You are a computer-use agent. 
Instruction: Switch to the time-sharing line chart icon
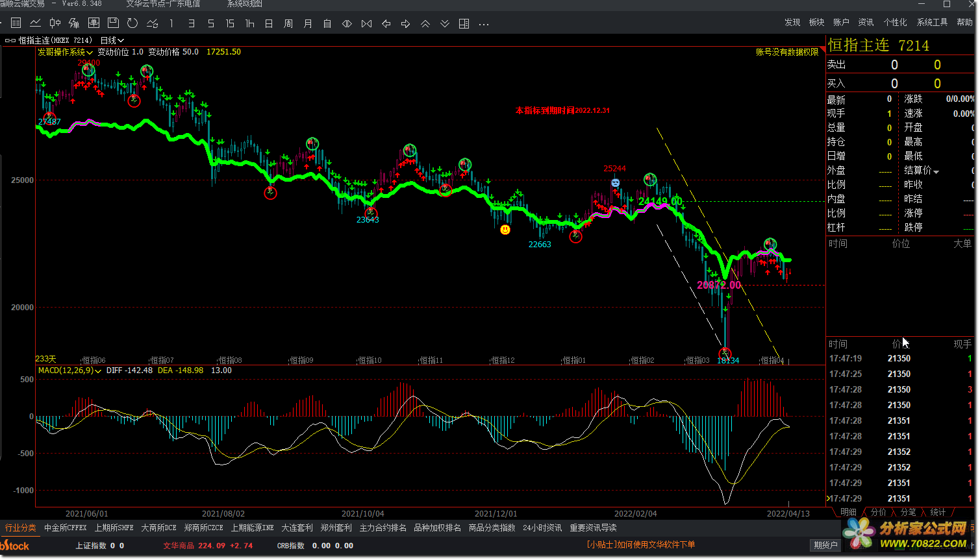36,23
